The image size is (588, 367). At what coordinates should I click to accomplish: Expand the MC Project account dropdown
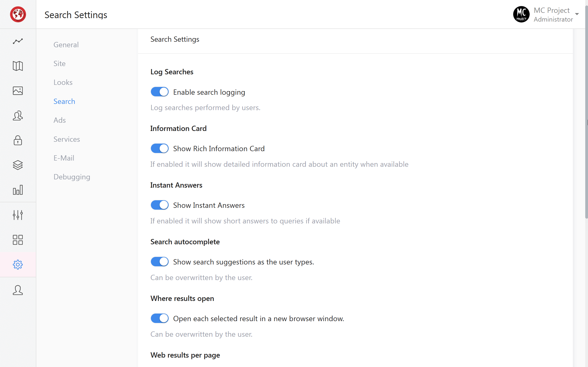[x=577, y=14]
